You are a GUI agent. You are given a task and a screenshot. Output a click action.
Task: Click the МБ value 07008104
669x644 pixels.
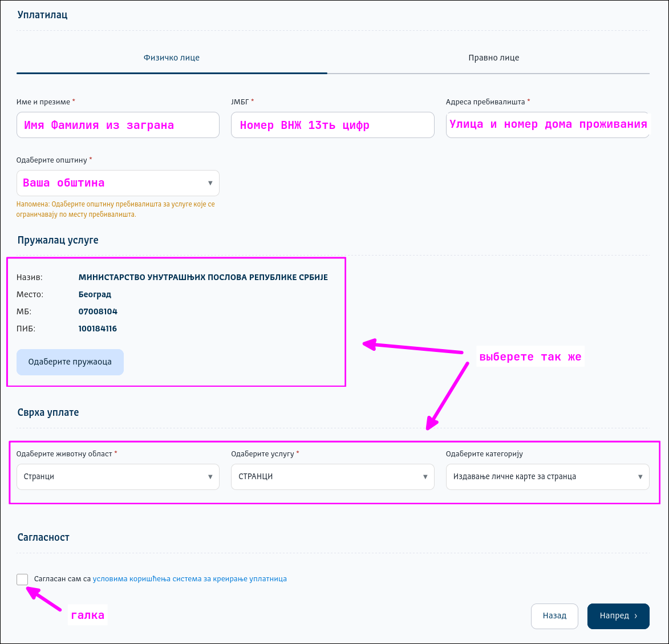tap(98, 312)
